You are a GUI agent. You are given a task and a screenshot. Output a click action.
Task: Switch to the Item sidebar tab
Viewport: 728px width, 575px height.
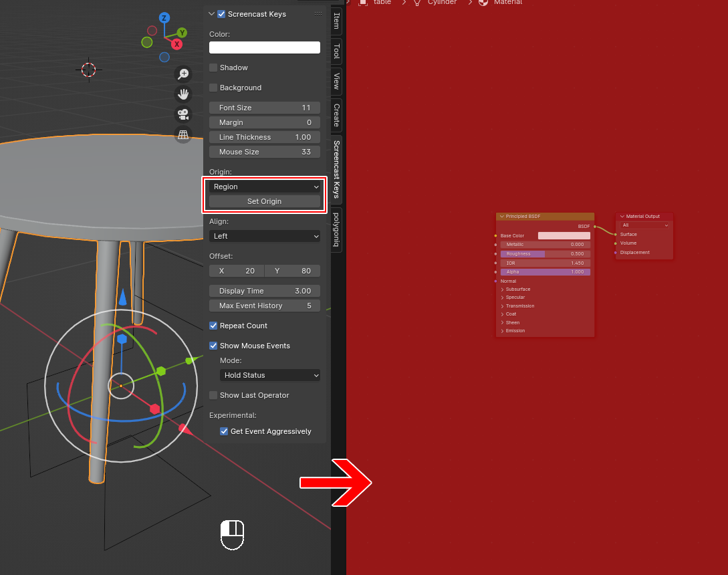pyautogui.click(x=336, y=21)
